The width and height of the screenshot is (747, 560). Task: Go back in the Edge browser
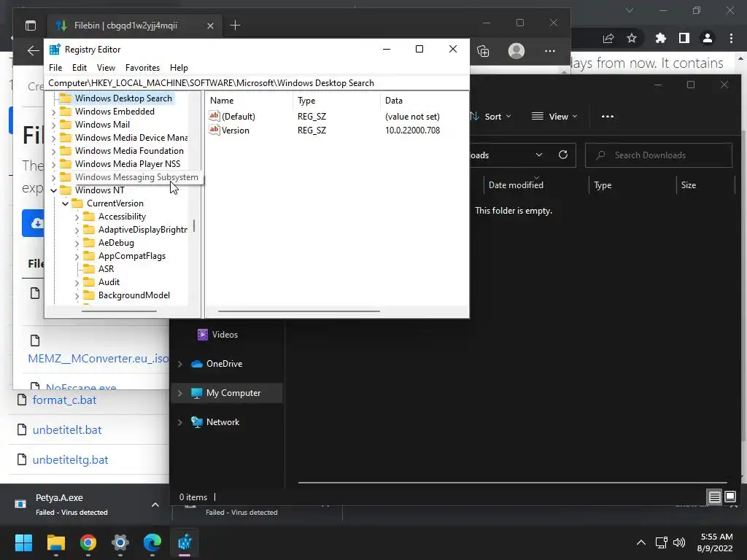point(34,50)
